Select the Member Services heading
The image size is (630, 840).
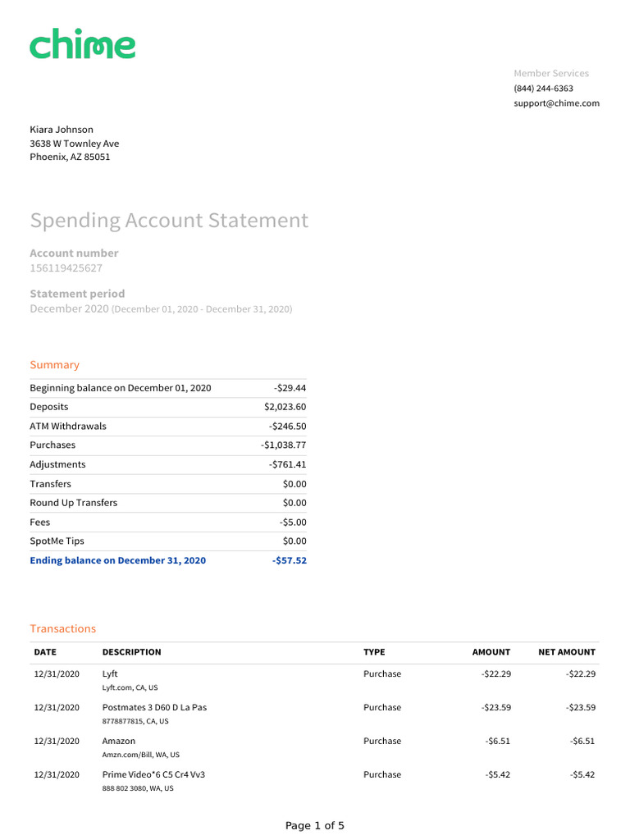tap(551, 73)
